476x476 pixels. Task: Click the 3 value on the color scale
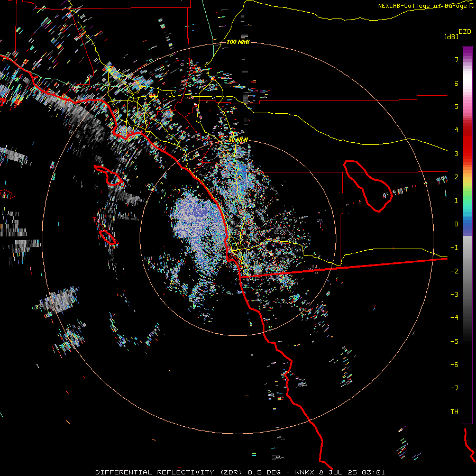[456, 153]
